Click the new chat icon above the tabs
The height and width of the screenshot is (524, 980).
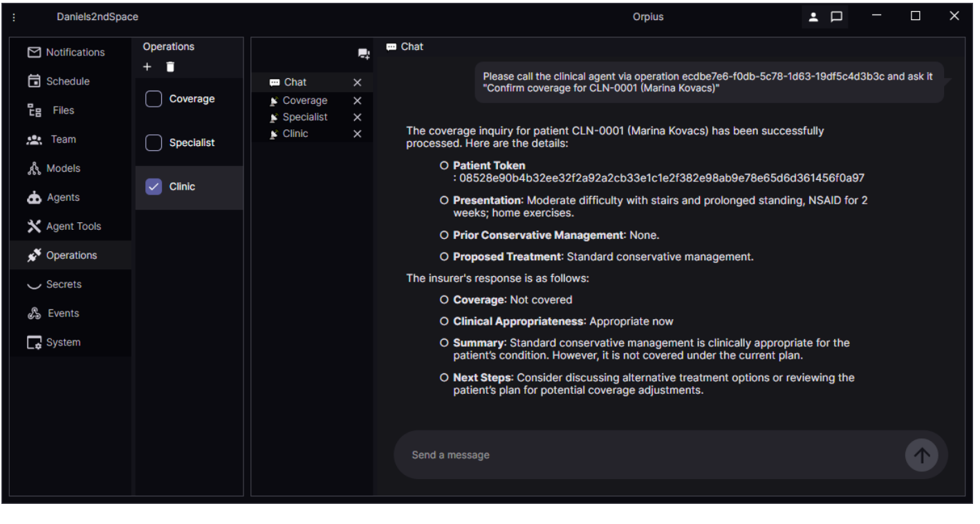pos(363,54)
